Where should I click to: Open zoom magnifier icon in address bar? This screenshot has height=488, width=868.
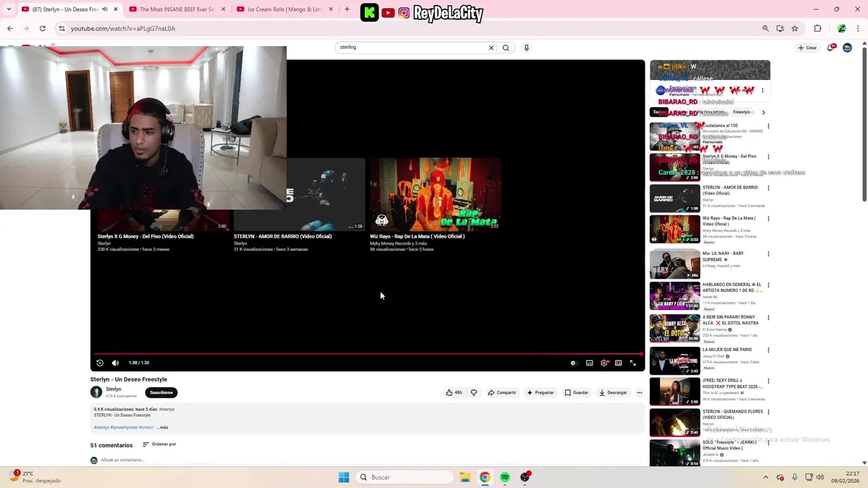pyautogui.click(x=766, y=28)
